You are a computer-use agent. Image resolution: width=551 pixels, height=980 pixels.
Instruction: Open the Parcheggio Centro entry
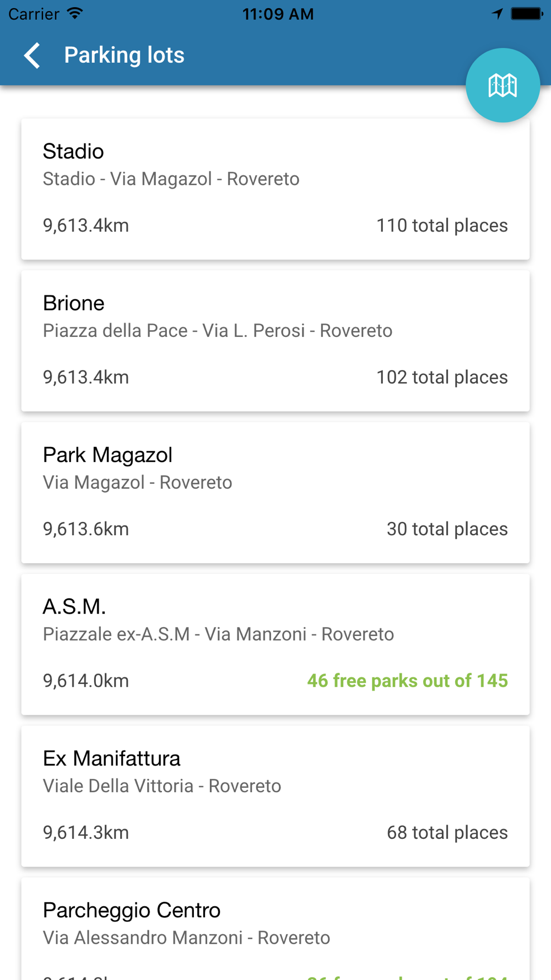[x=275, y=926]
